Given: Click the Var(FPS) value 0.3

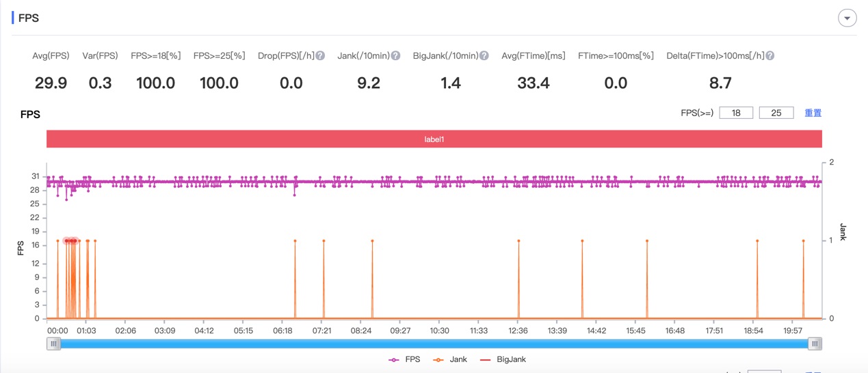Looking at the screenshot, I should point(100,83).
